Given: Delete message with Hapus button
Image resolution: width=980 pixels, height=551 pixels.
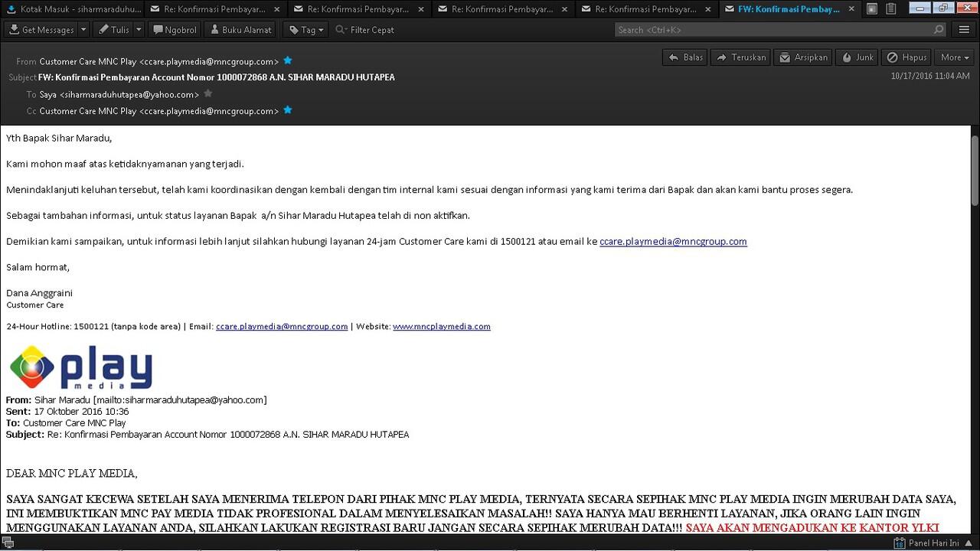Looking at the screenshot, I should click(906, 57).
